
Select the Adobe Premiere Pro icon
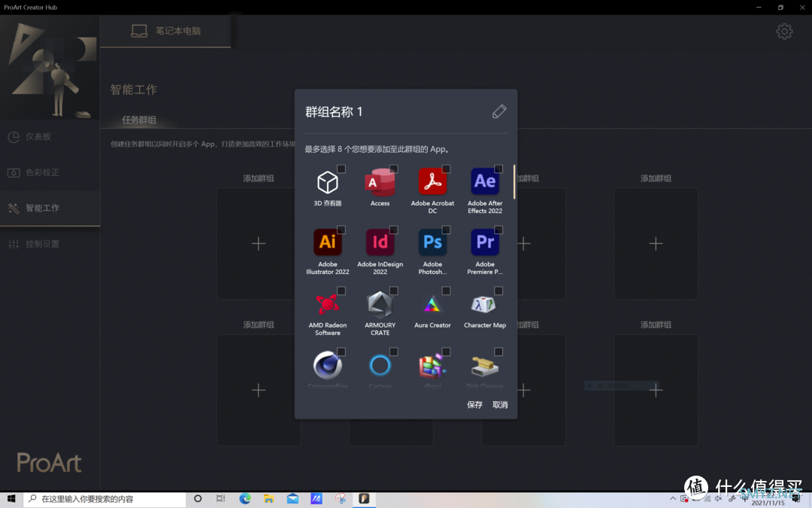[x=485, y=242]
